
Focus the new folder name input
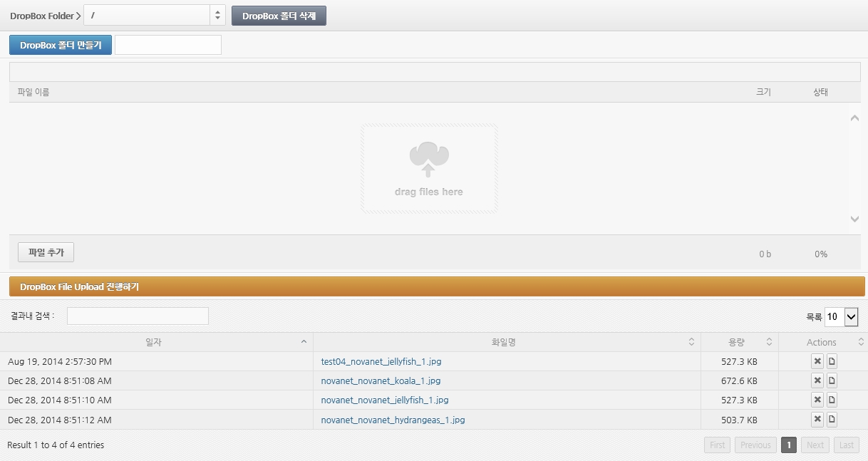[x=168, y=45]
